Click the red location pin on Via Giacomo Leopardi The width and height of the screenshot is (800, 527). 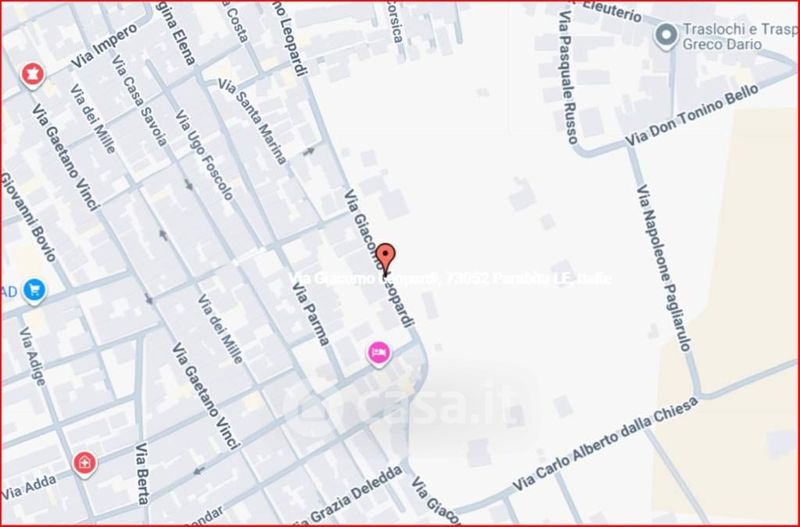click(x=385, y=259)
